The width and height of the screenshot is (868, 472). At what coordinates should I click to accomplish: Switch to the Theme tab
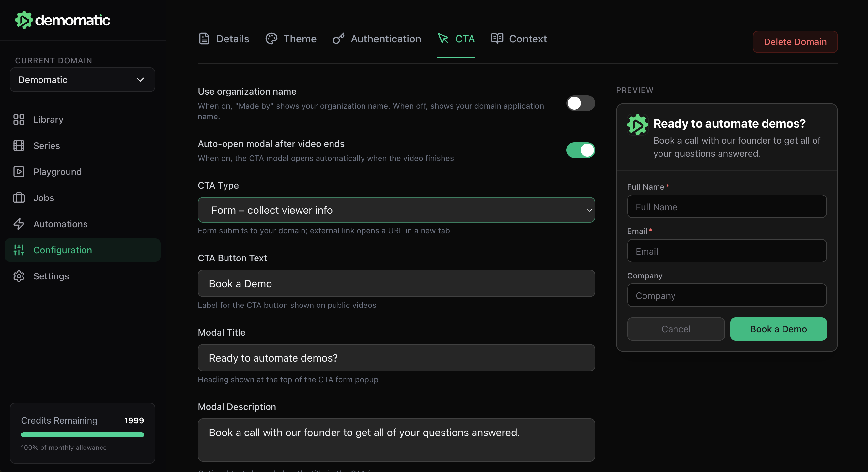pos(291,39)
